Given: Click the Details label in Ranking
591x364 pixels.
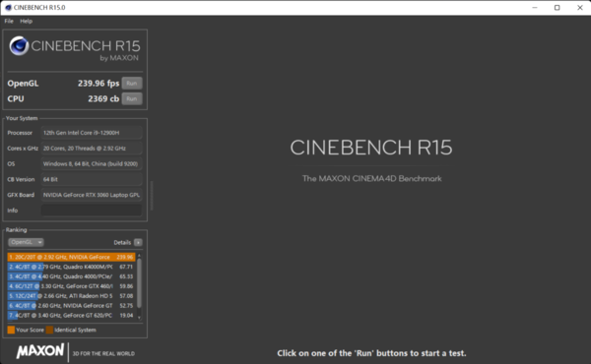Looking at the screenshot, I should click(122, 242).
